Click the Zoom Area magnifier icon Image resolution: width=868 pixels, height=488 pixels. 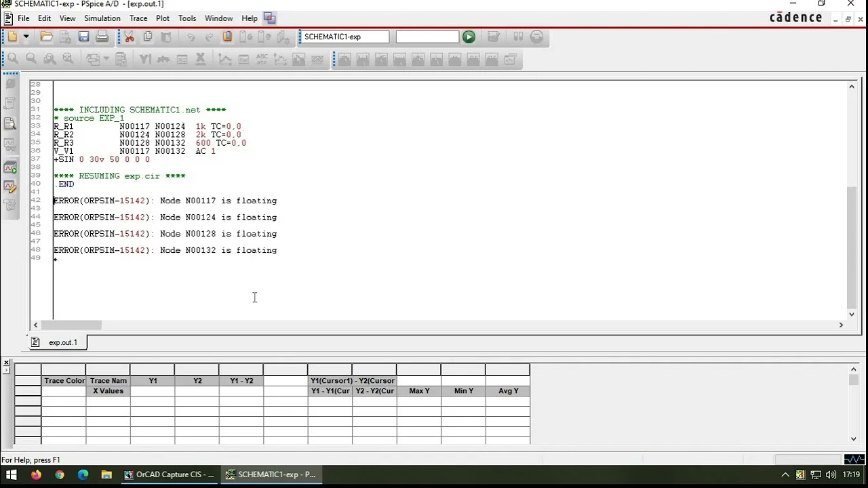[50, 59]
